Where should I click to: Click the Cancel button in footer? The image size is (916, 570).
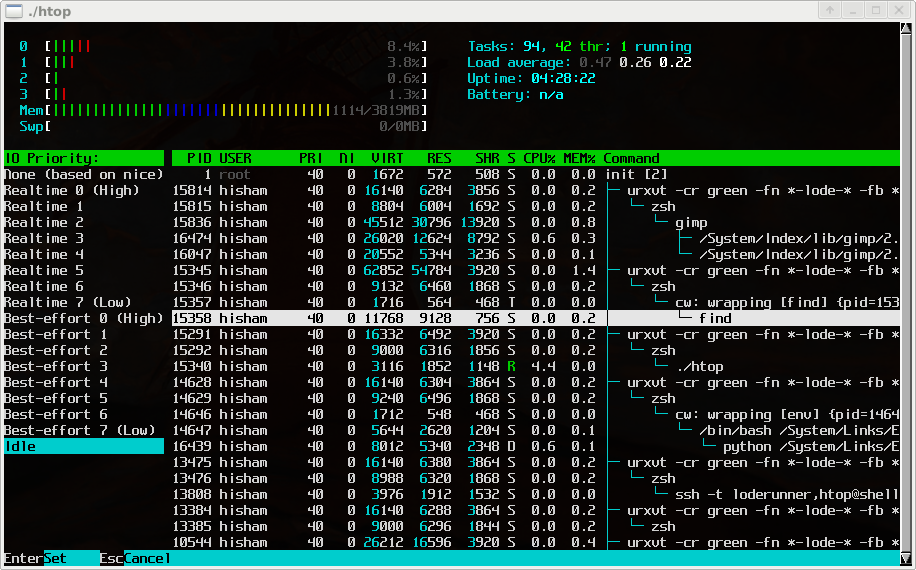pyautogui.click(x=147, y=558)
